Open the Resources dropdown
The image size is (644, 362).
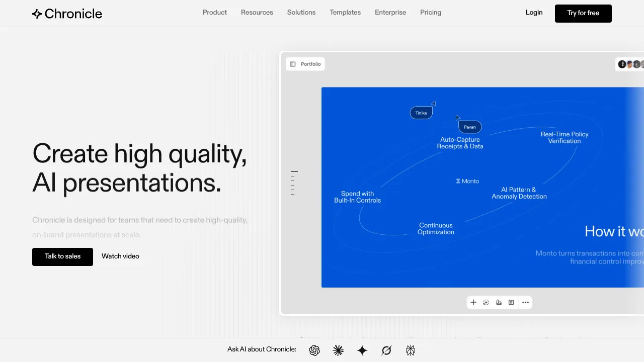point(257,12)
